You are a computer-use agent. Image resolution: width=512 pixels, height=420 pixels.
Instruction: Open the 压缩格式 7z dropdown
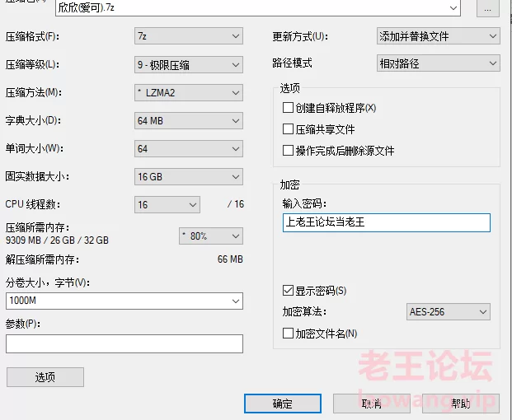(x=189, y=36)
